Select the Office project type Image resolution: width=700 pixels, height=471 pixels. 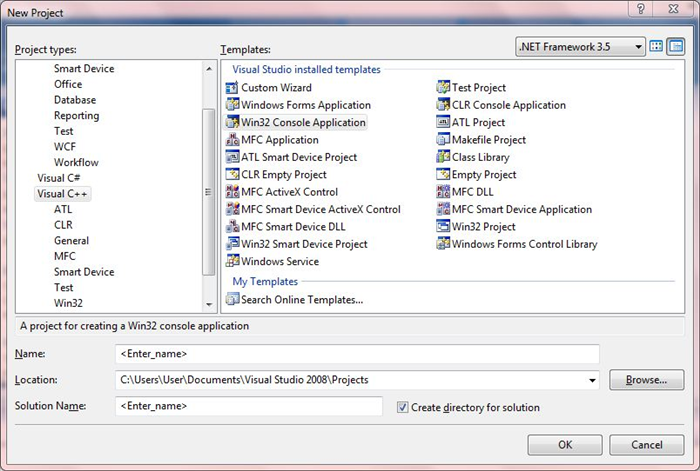click(68, 84)
